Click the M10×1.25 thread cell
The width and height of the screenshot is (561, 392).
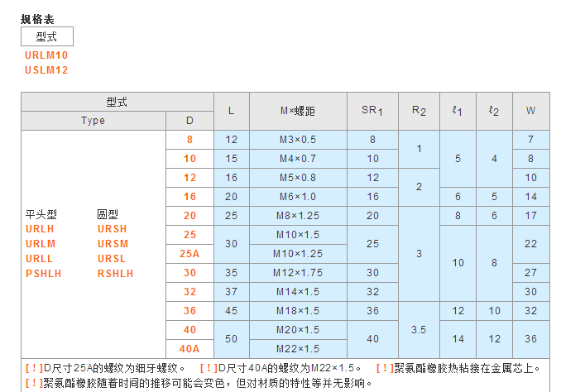pyautogui.click(x=298, y=254)
